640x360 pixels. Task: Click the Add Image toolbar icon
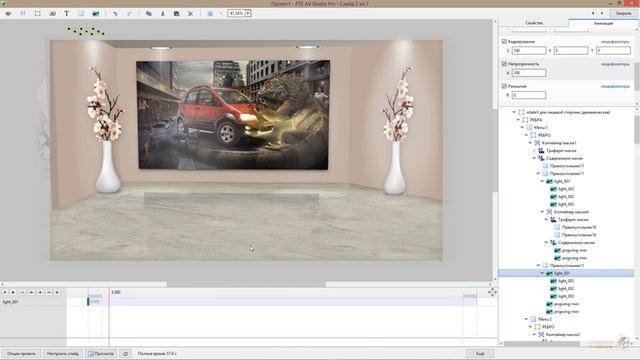click(x=96, y=13)
